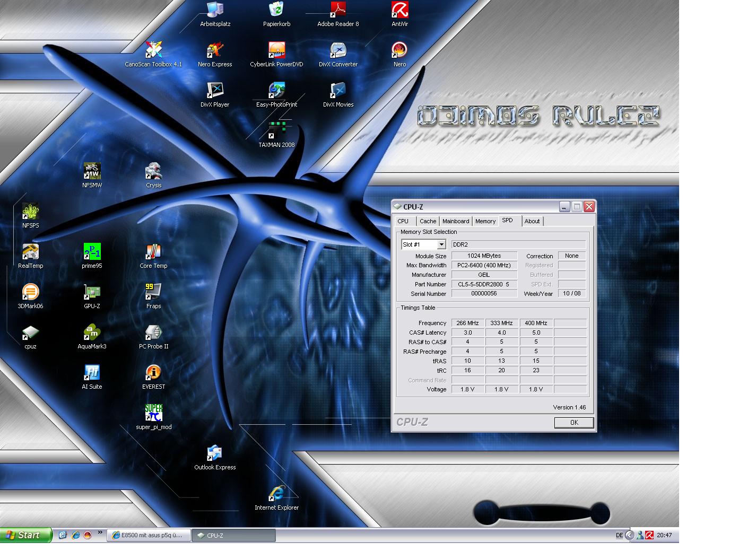
Task: Open the Nero flame desktop icon
Action: 399,55
